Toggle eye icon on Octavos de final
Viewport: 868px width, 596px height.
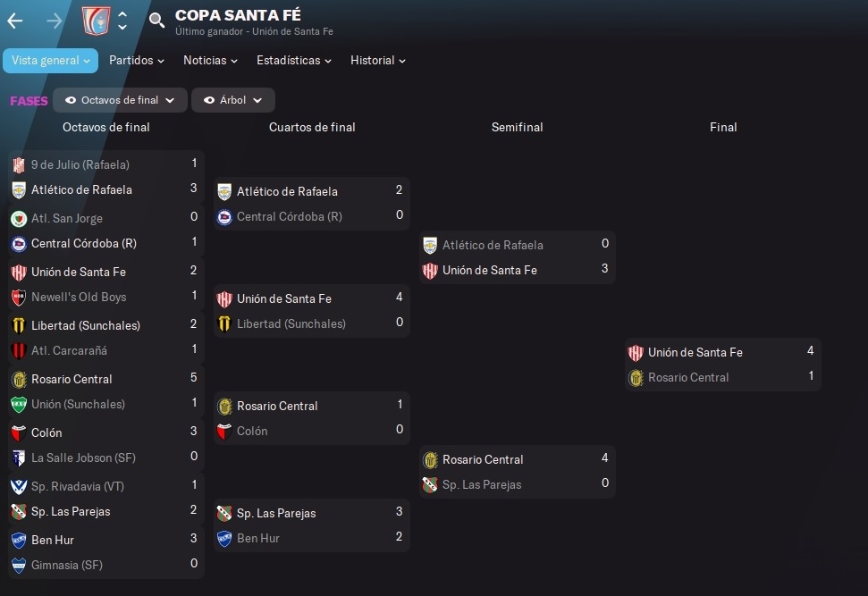click(x=71, y=100)
